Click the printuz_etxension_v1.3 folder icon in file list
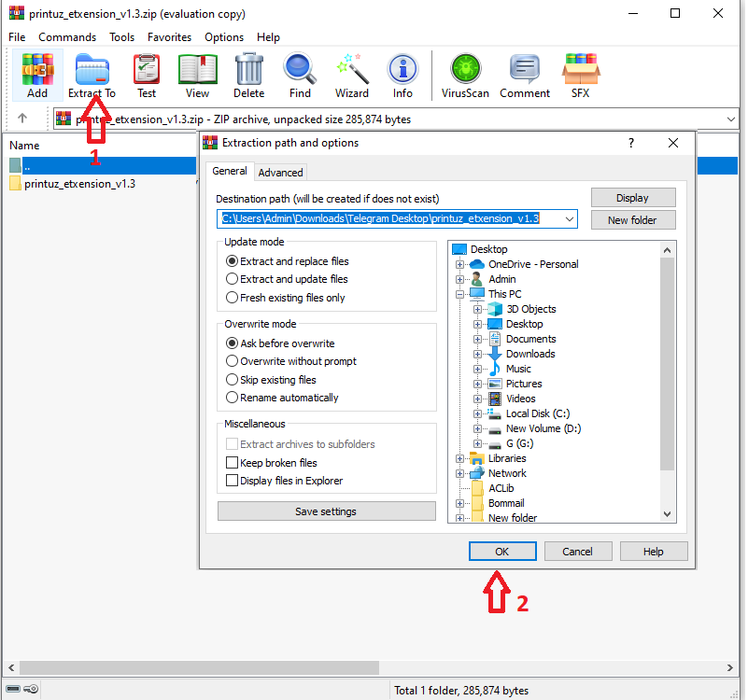The height and width of the screenshot is (700, 748). 15,184
